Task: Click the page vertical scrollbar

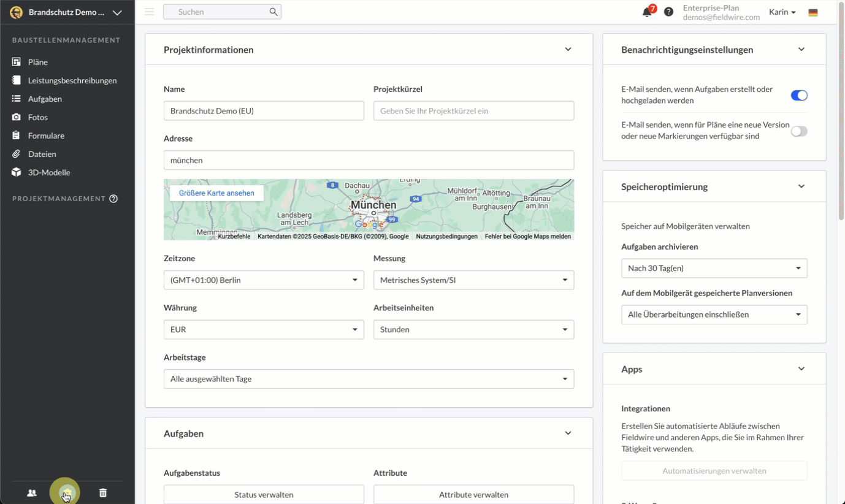Action: coord(841,112)
